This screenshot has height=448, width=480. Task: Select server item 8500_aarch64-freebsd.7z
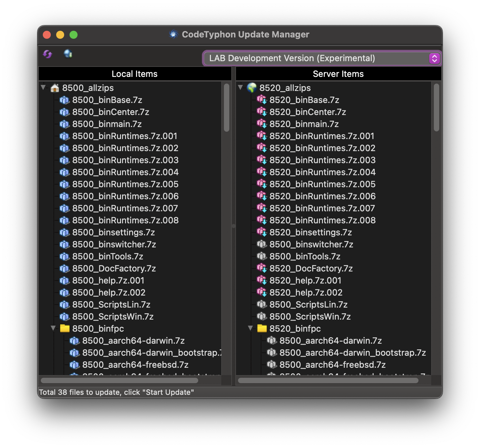tap(333, 365)
